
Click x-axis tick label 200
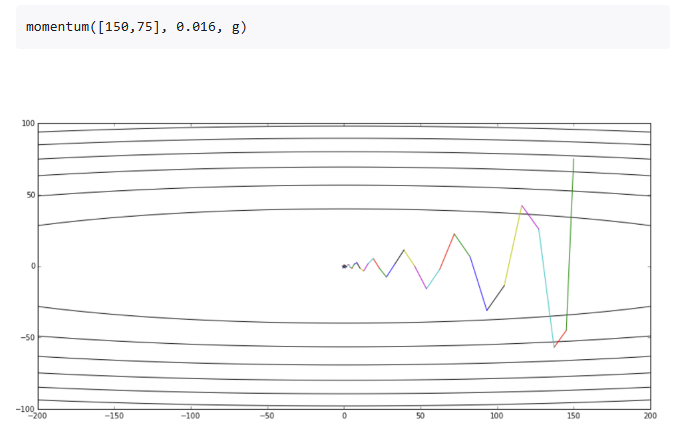tap(650, 417)
